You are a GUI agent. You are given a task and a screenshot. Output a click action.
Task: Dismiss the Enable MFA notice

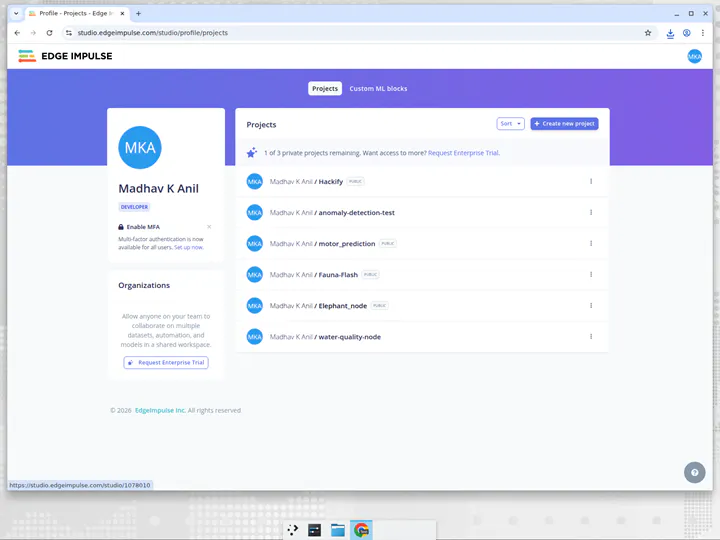[x=209, y=227]
